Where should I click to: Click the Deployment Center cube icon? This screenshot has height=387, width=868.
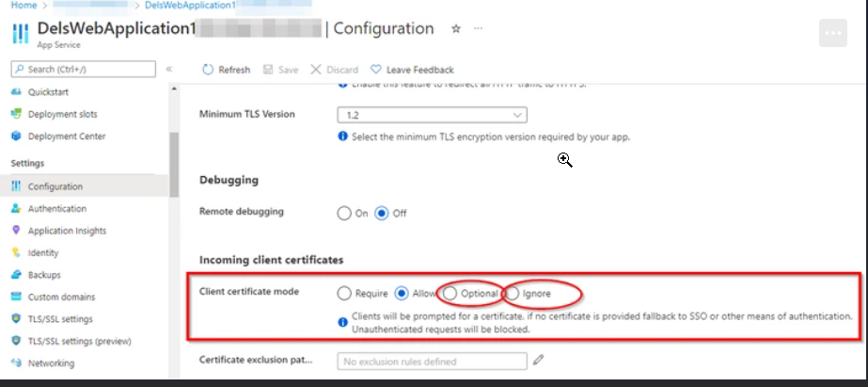(16, 137)
